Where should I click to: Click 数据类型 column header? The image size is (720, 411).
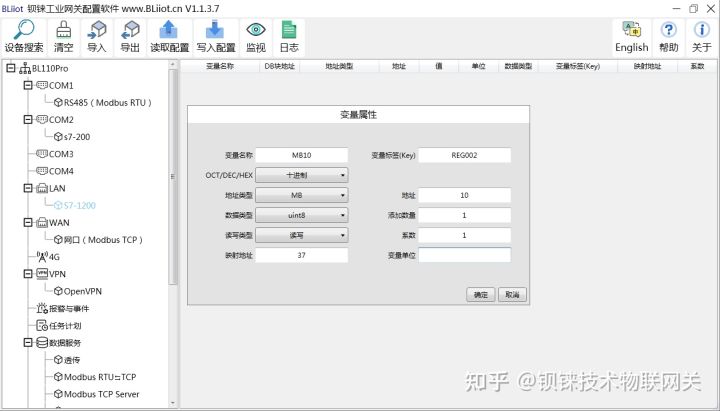click(518, 66)
